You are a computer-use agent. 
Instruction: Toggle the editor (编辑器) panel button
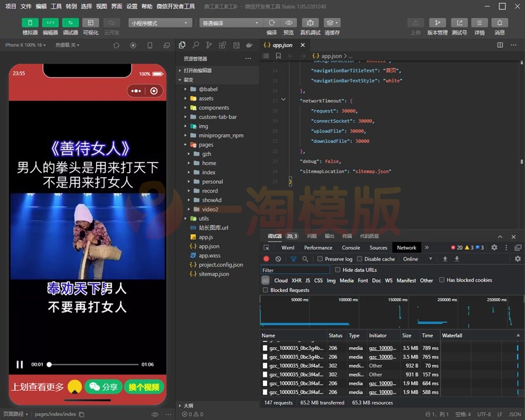tap(50, 22)
